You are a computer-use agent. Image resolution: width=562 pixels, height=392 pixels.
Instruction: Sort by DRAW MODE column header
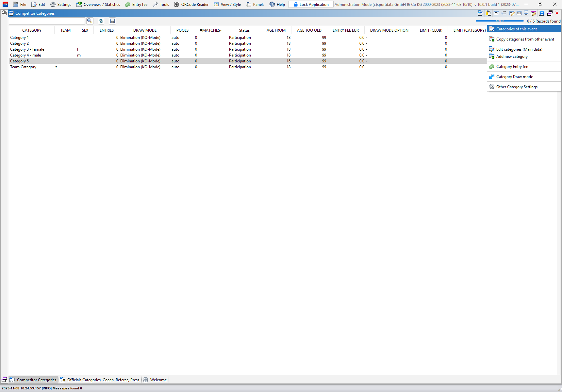point(145,30)
